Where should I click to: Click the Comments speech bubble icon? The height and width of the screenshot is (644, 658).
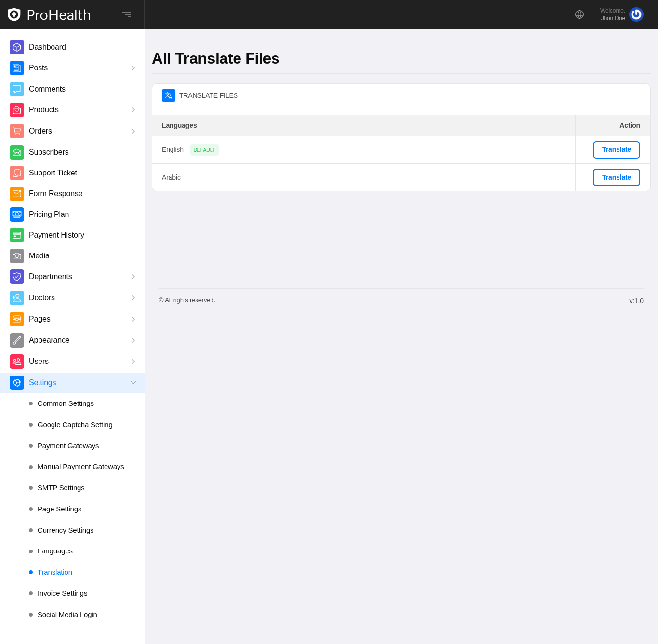(x=17, y=89)
